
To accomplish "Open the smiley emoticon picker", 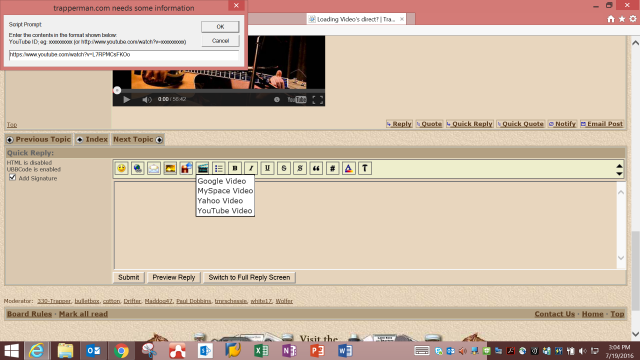I will [x=121, y=168].
